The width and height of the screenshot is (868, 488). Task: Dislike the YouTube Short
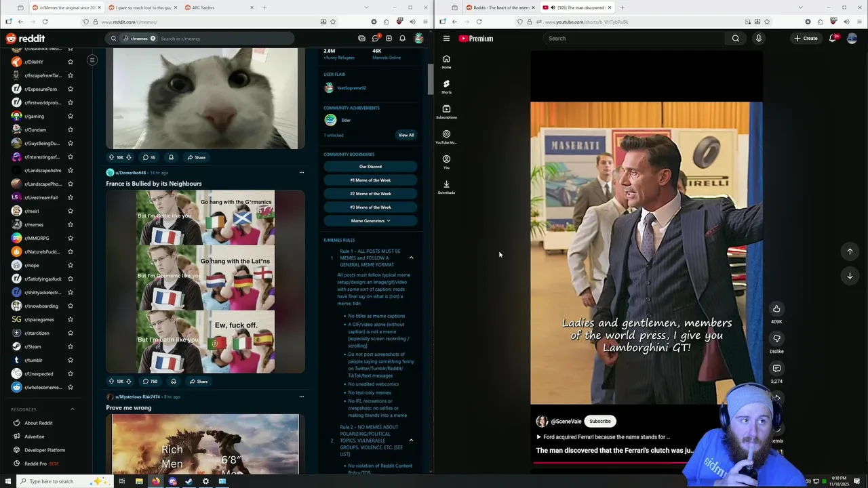[776, 338]
